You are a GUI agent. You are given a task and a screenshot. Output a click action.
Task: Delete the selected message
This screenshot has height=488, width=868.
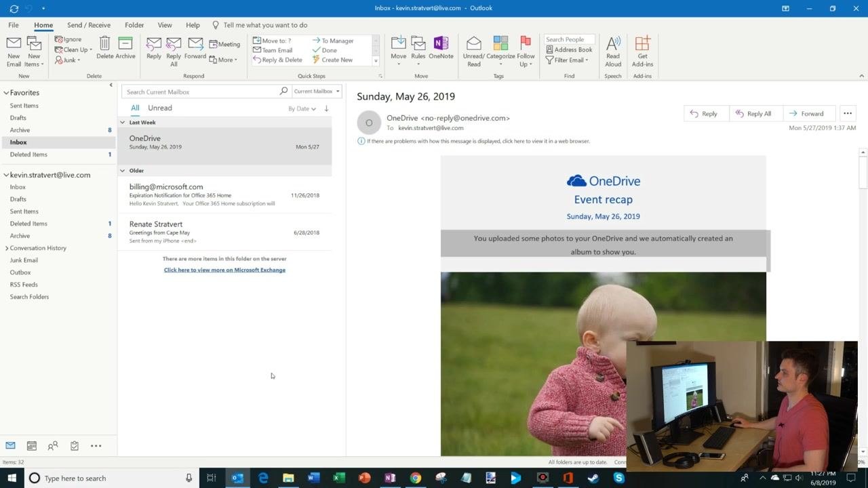[x=104, y=48]
